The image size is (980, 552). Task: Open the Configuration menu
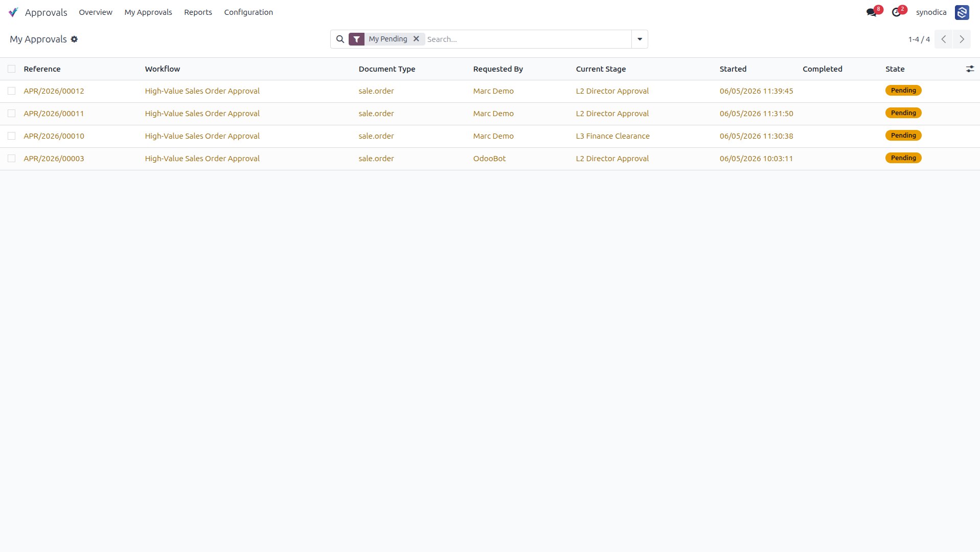click(248, 12)
